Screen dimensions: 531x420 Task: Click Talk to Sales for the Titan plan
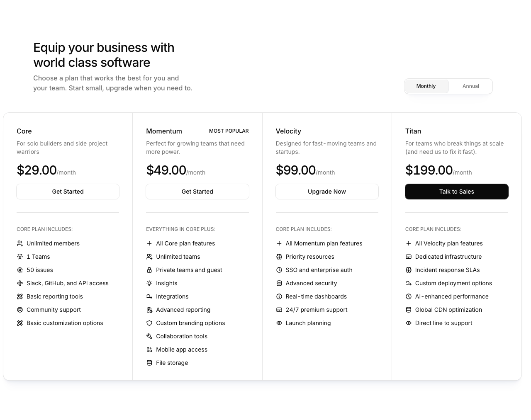456,192
